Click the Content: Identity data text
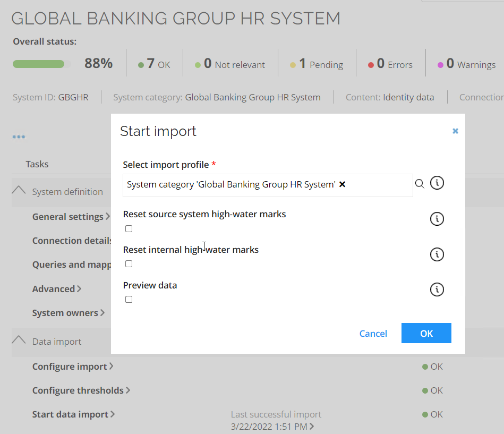 pyautogui.click(x=390, y=97)
